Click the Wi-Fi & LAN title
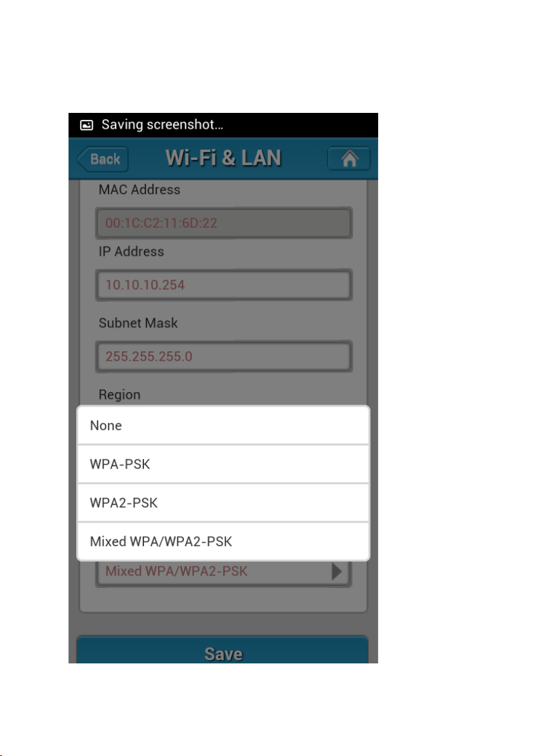This screenshot has width=533, height=756. (x=223, y=158)
